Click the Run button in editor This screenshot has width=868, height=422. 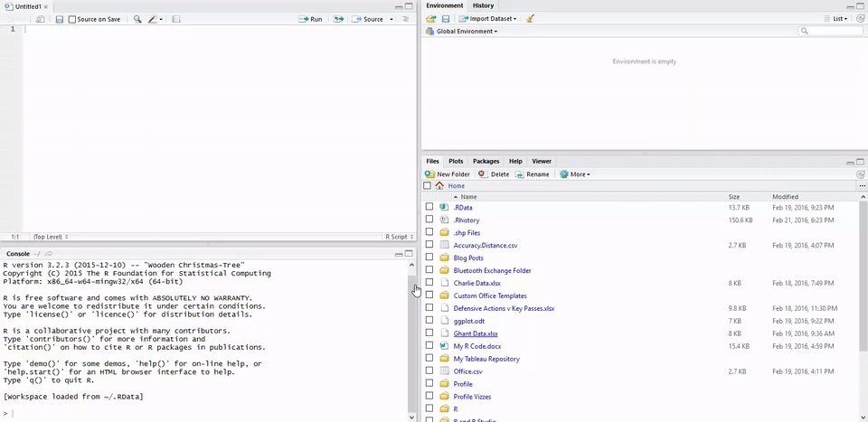[312, 19]
